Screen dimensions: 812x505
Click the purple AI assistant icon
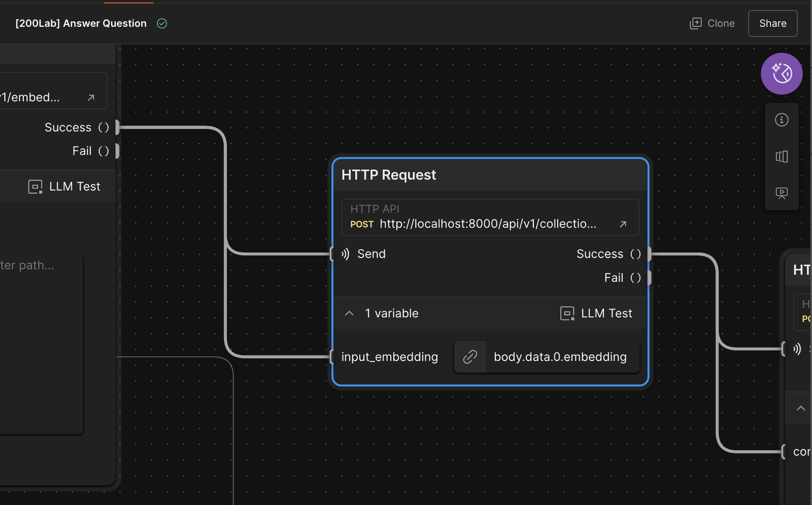click(x=781, y=74)
